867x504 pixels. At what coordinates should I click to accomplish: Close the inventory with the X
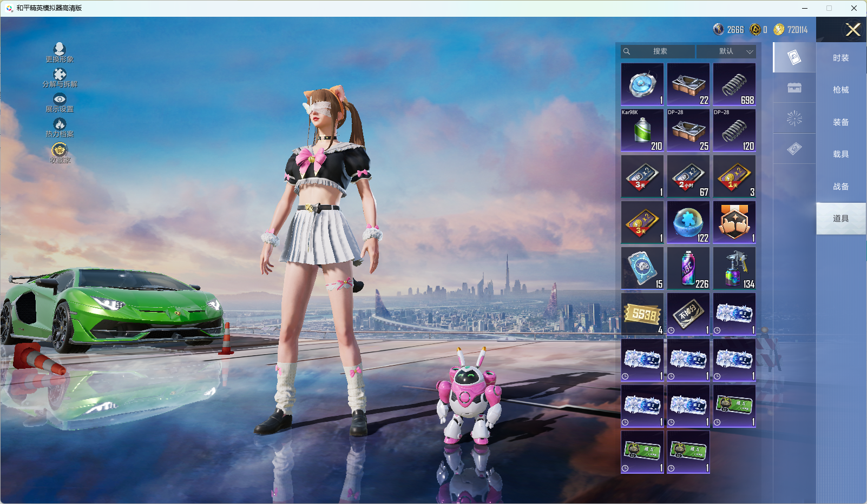853,30
